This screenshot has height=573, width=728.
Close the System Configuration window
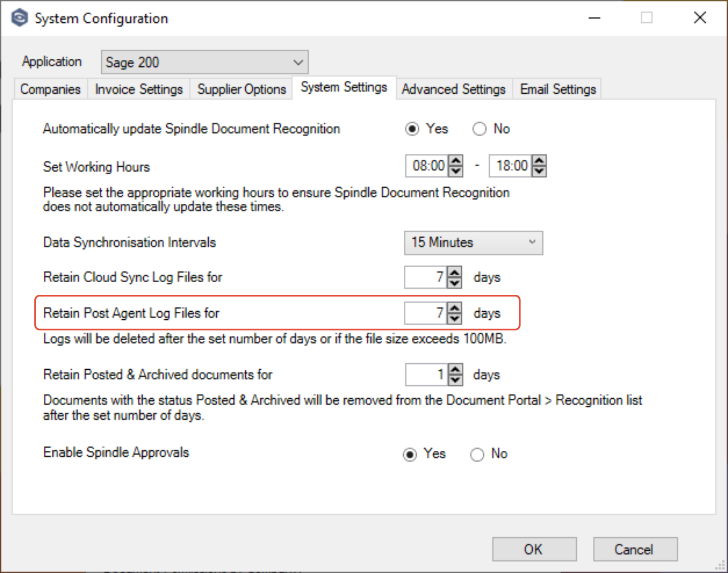[700, 18]
